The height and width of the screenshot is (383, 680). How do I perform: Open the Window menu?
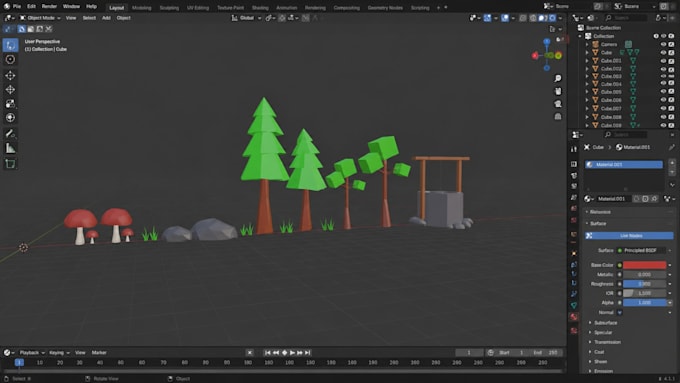(71, 7)
